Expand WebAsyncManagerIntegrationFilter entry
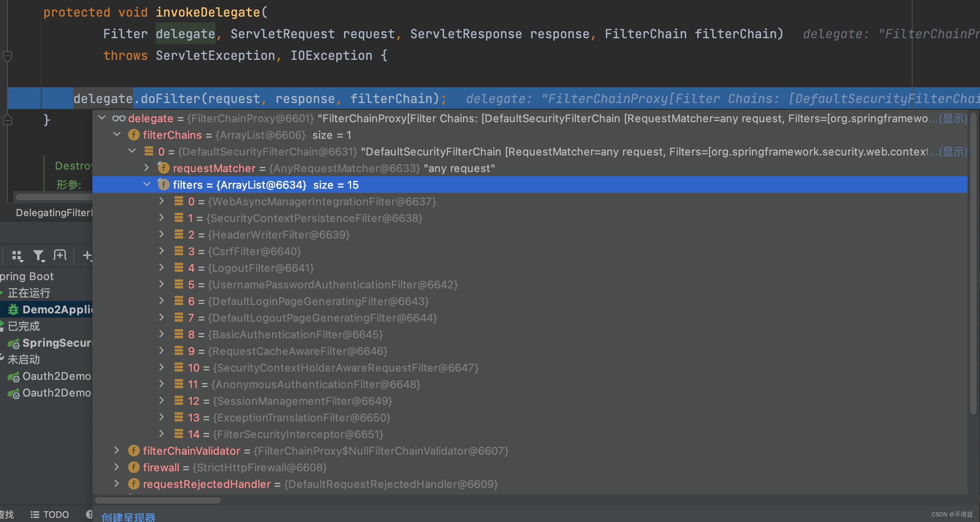 (161, 201)
